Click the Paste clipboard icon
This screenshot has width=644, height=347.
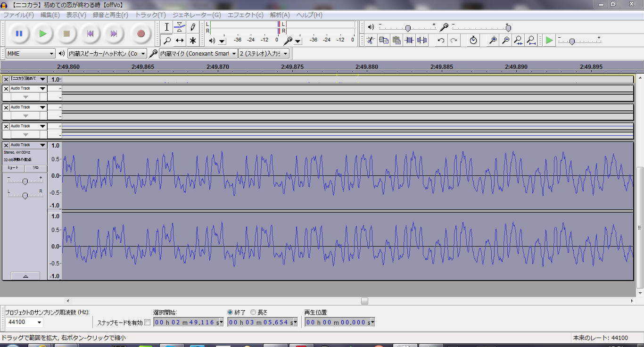pos(396,40)
